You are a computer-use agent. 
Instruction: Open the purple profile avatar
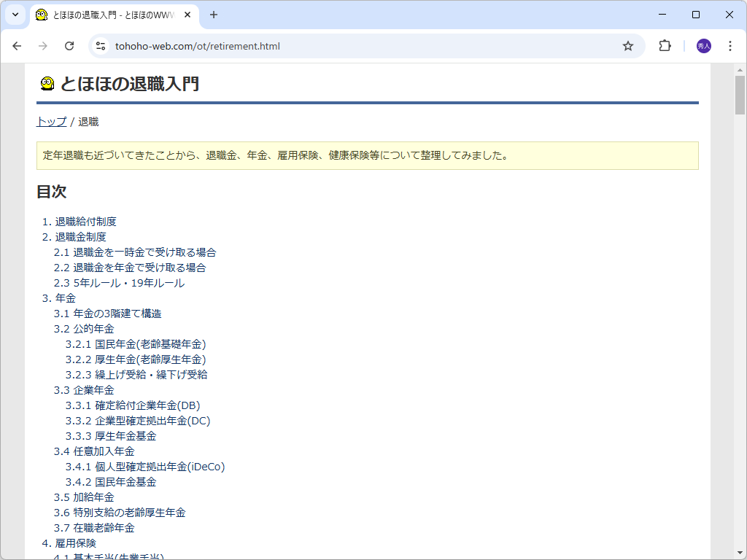tap(704, 46)
